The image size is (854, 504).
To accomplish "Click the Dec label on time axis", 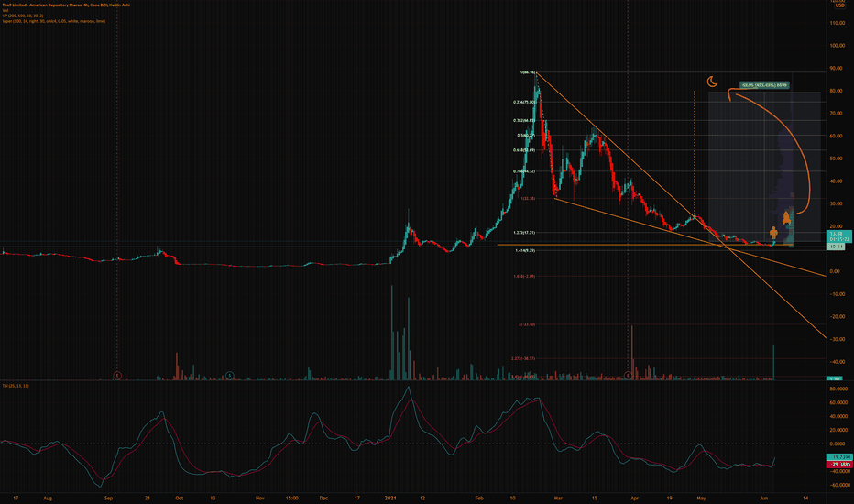I will 323,498.
